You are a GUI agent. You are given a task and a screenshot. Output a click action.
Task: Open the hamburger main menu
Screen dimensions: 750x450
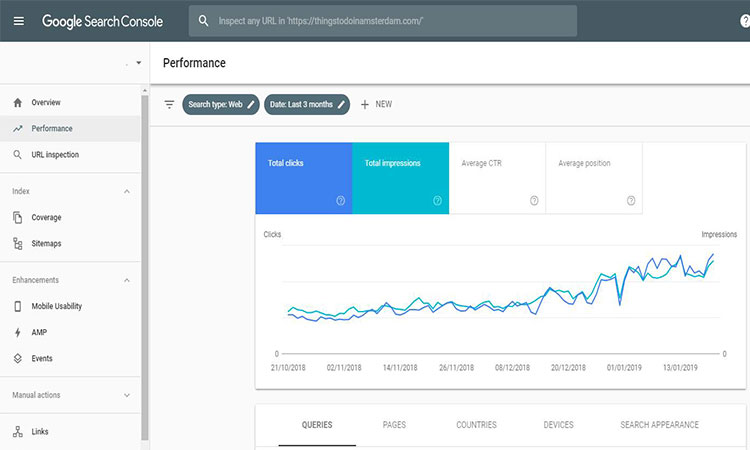(x=18, y=21)
